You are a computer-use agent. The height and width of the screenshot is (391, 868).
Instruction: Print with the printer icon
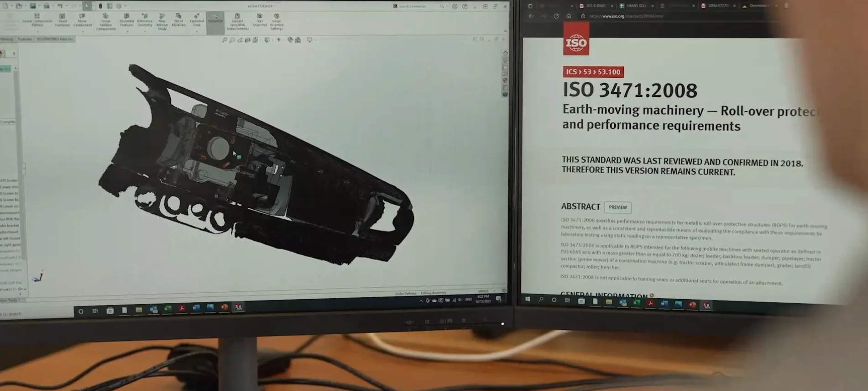(x=46, y=6)
